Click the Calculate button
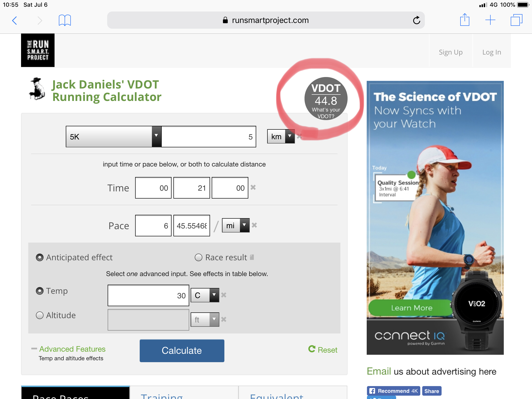This screenshot has height=399, width=532. pyautogui.click(x=182, y=351)
